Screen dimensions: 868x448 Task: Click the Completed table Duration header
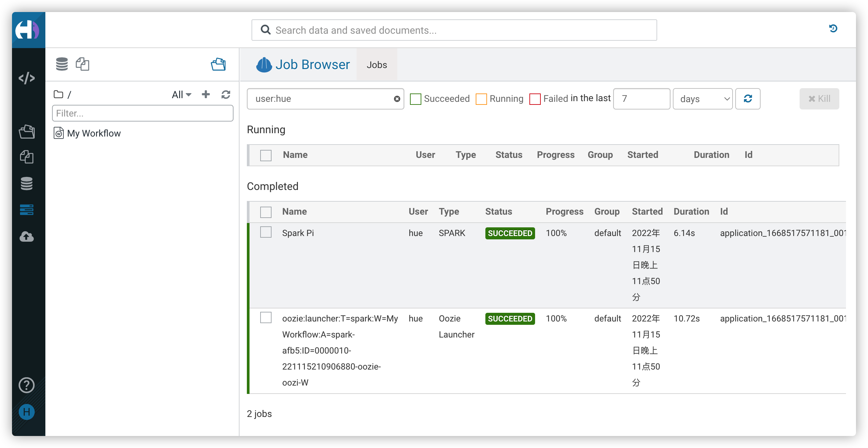(691, 212)
